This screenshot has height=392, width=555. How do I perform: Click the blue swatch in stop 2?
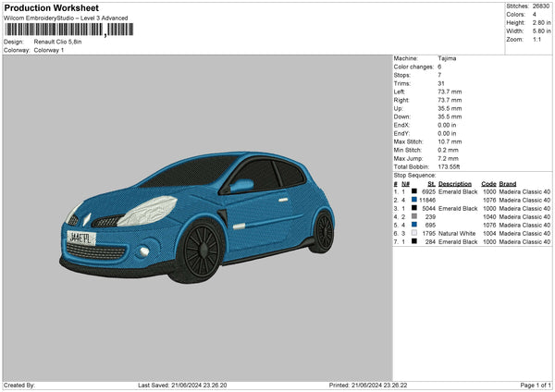(x=414, y=200)
